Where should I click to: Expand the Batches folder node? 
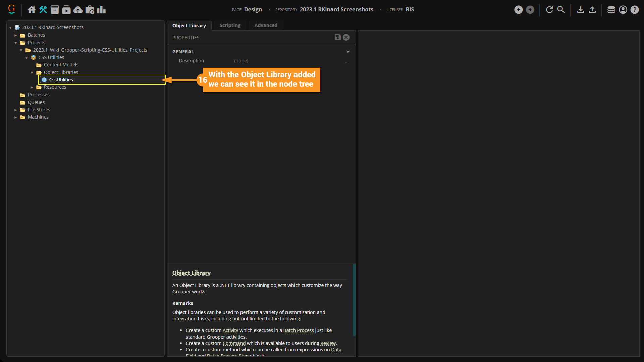[16, 35]
